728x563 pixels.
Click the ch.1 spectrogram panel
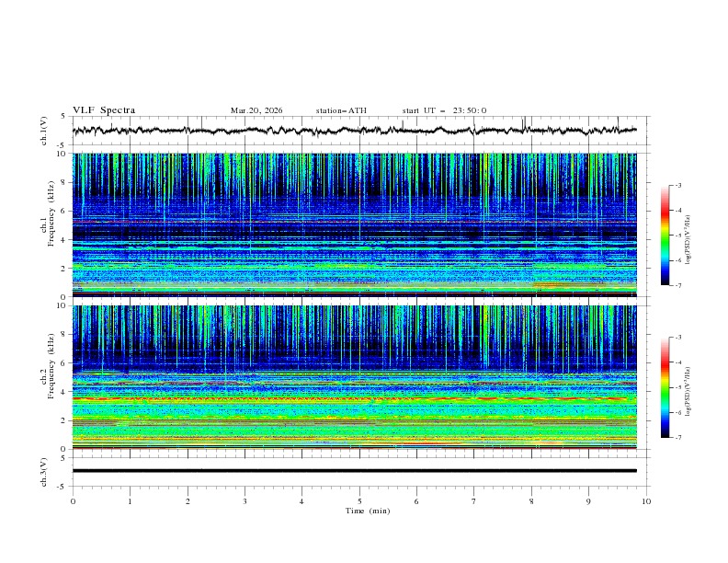[x=355, y=224]
